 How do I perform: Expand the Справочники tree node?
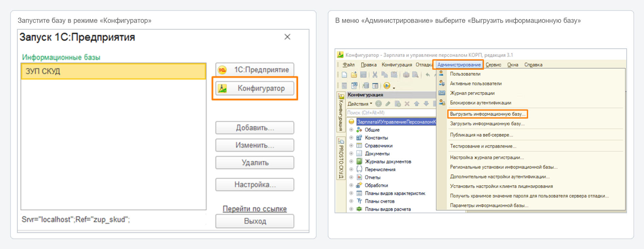pos(351,145)
